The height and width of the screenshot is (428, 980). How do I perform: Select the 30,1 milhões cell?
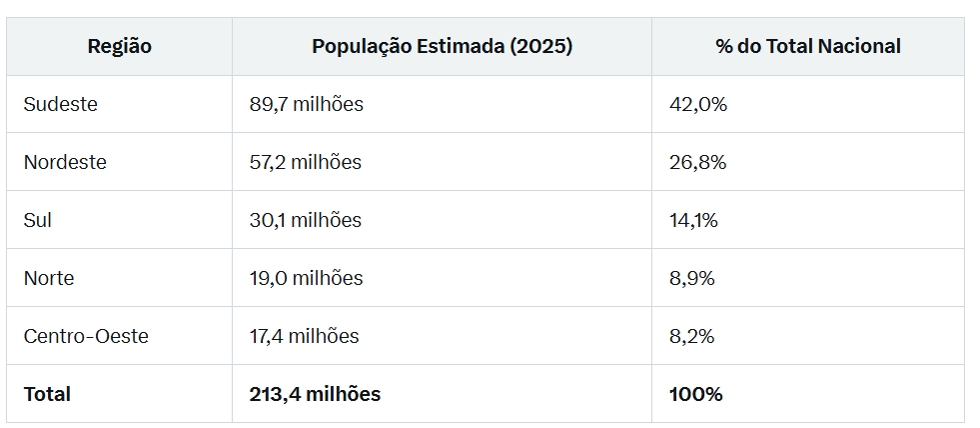point(306,220)
